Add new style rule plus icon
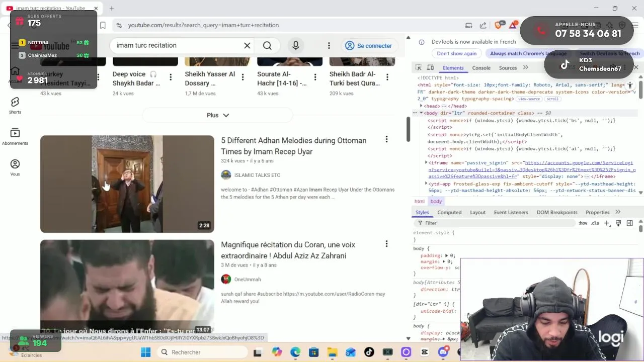Viewport: 644px width, 362px height. [607, 223]
